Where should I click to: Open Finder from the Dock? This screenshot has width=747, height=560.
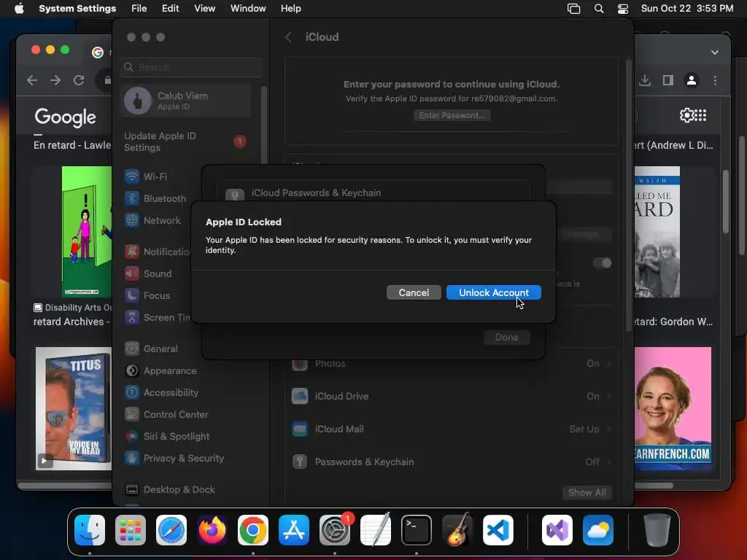pyautogui.click(x=90, y=530)
